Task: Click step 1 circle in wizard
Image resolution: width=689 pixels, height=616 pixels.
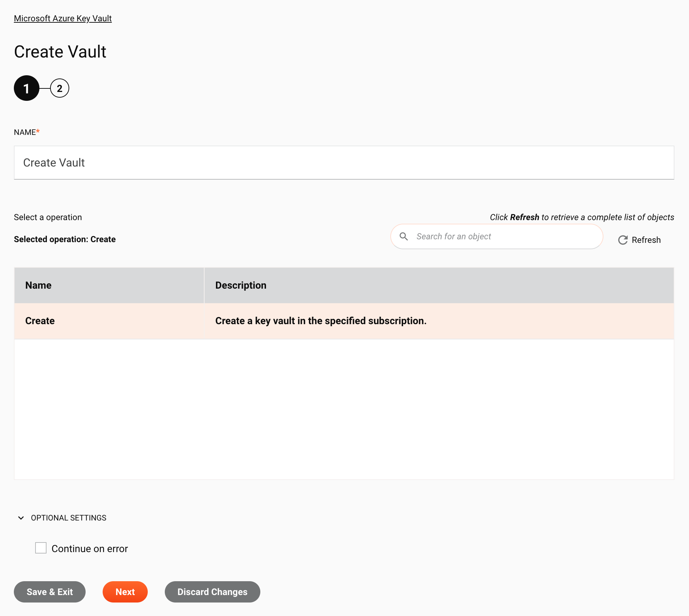Action: click(x=26, y=88)
